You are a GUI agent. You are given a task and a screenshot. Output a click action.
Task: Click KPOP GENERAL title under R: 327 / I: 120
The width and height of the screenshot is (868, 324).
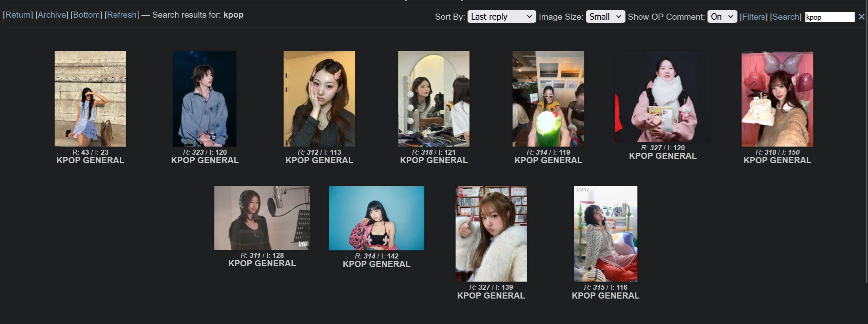(663, 156)
